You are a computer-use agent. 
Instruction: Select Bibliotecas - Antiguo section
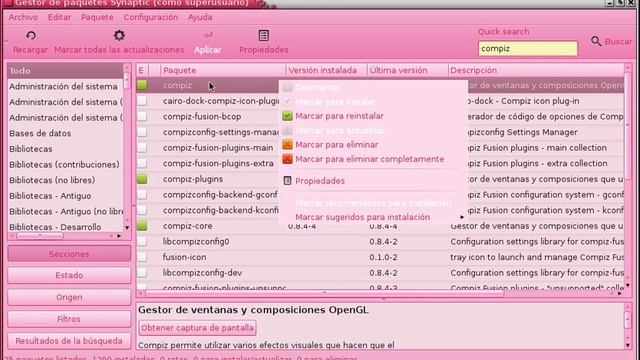pos(65,196)
